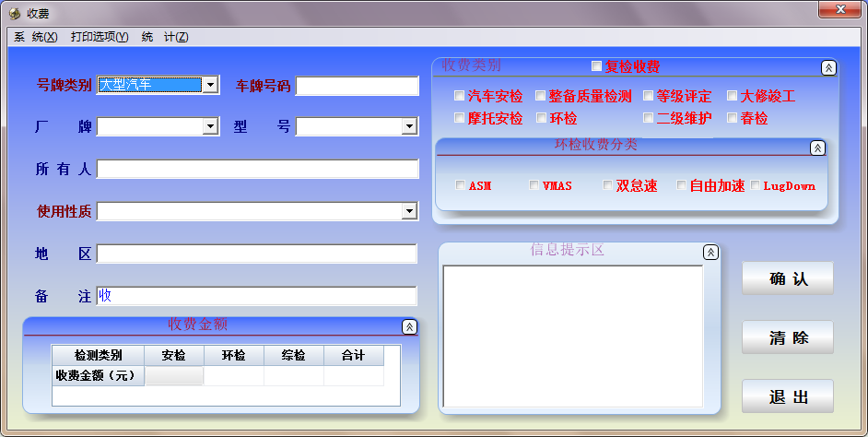Check the 摩托安检 checkbox
This screenshot has width=868, height=437.
[x=460, y=118]
